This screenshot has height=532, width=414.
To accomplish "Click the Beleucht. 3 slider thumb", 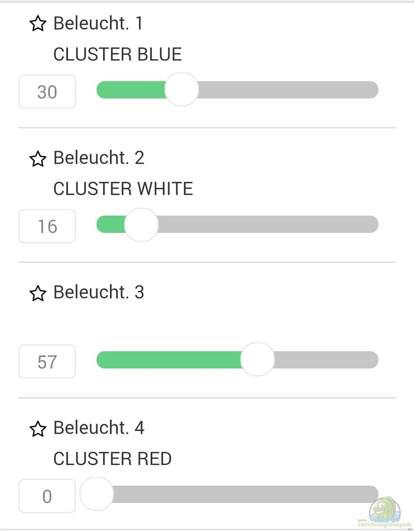I will coord(257,360).
